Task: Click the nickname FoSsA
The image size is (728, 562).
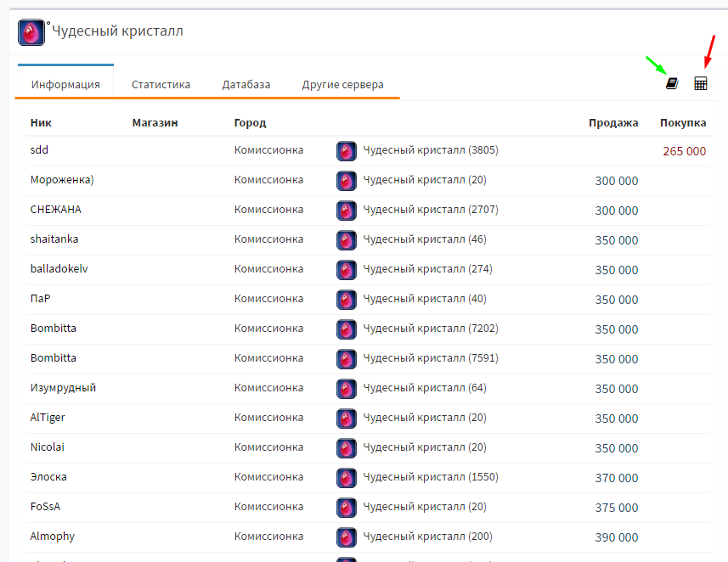Action: click(x=45, y=507)
